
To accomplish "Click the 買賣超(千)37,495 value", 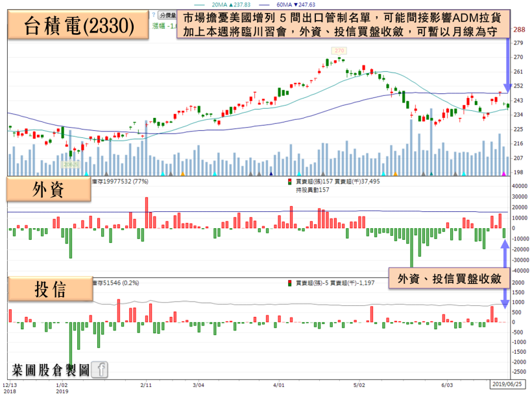I will (357, 181).
